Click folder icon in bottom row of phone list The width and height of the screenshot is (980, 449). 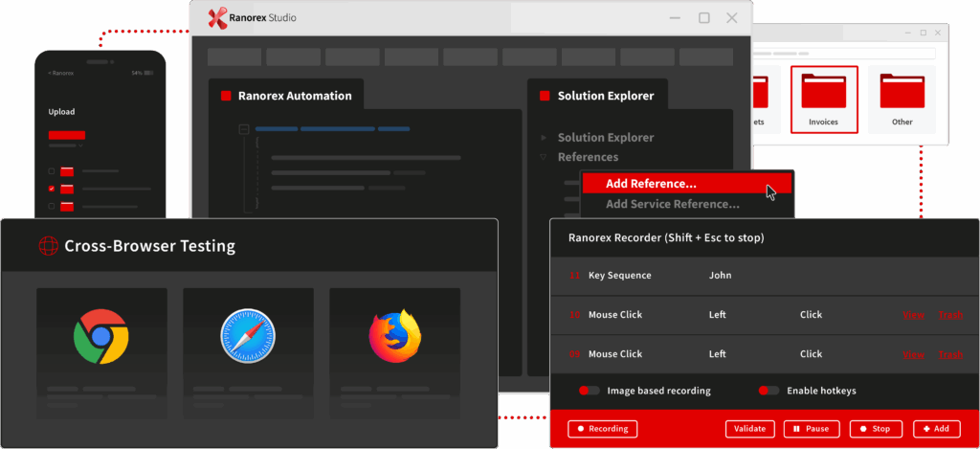[67, 206]
